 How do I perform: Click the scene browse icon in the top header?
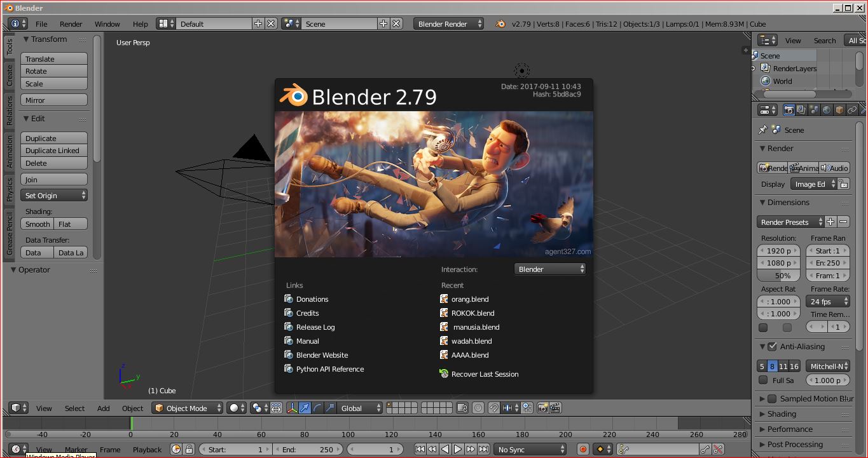(x=292, y=24)
